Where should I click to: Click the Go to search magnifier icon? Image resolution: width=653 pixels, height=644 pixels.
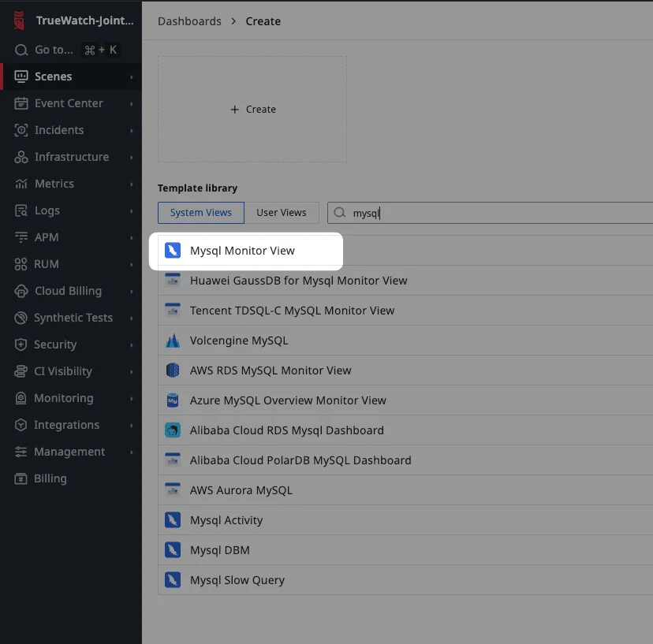tap(21, 50)
